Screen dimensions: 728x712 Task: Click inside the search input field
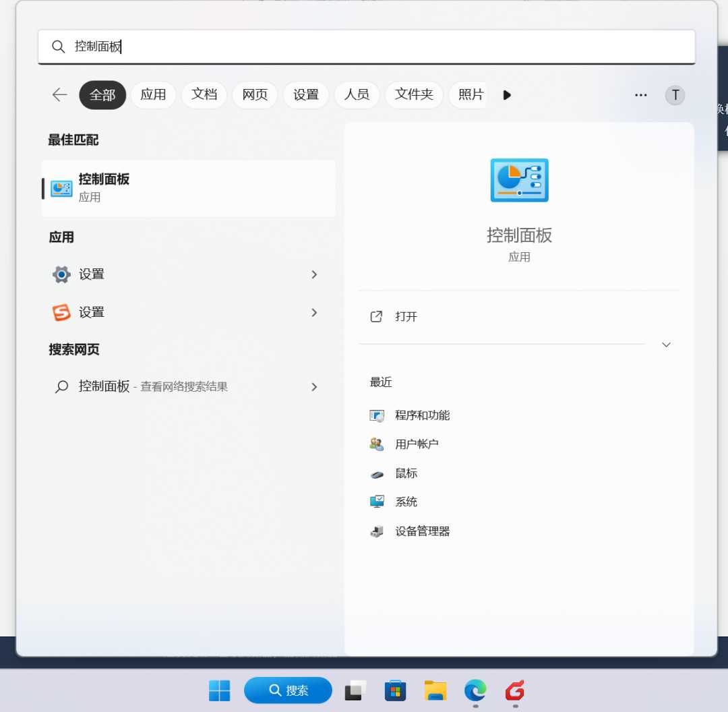tap(270, 47)
